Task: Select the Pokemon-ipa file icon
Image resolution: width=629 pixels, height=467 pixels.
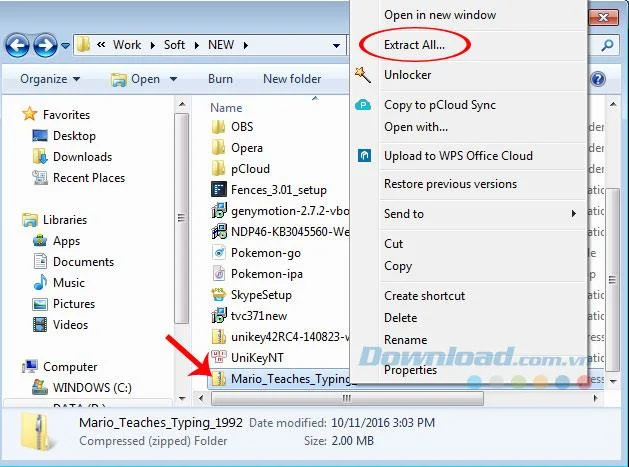Action: [x=219, y=274]
